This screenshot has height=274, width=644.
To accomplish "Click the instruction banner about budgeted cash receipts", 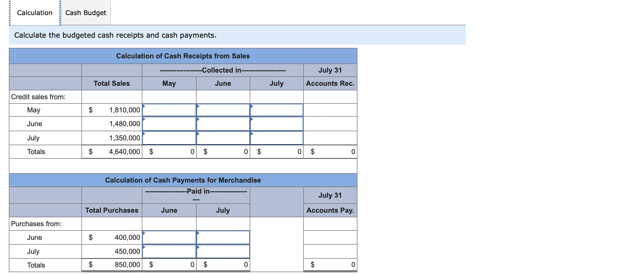I will 115,35.
